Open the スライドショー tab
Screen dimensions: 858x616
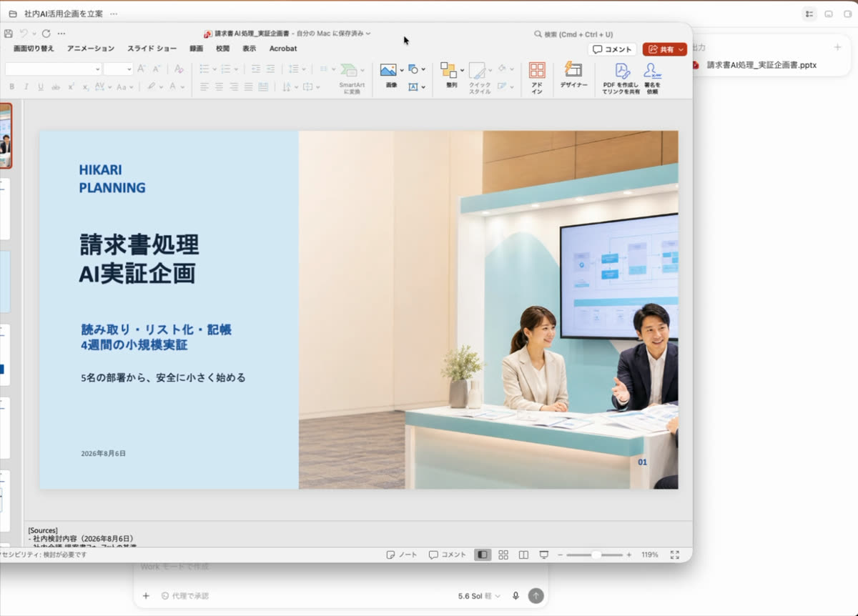pos(152,49)
